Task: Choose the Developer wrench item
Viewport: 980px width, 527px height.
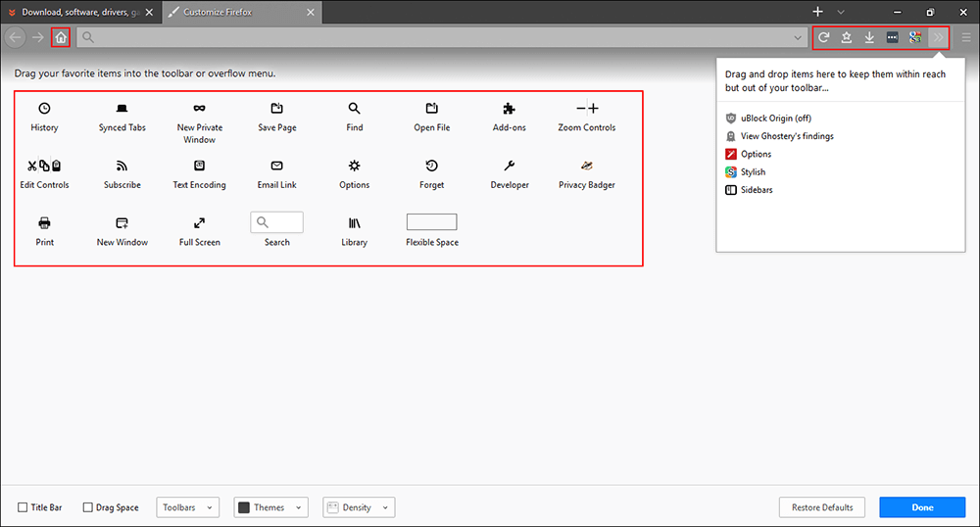Action: click(x=510, y=174)
